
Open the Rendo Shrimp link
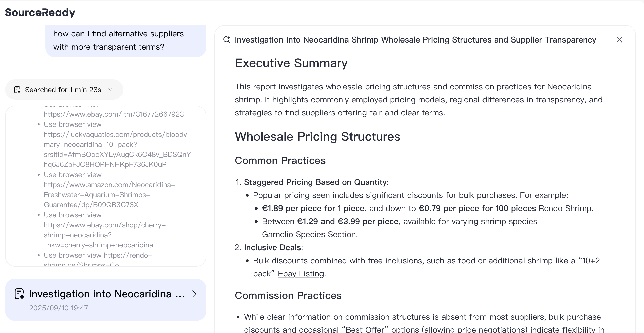(x=565, y=208)
